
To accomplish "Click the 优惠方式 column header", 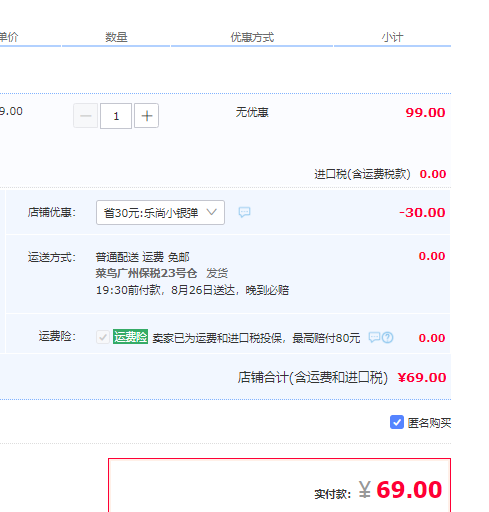I will pyautogui.click(x=252, y=37).
